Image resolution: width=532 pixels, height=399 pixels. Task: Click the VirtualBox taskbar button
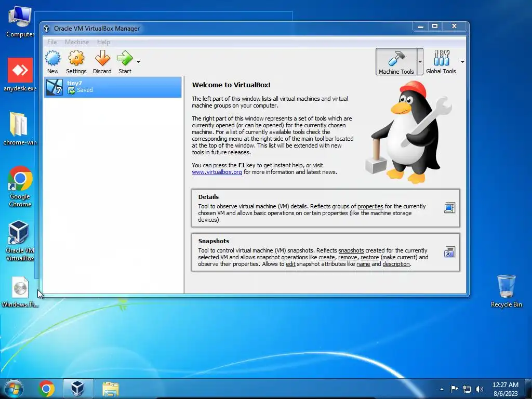pyautogui.click(x=78, y=389)
